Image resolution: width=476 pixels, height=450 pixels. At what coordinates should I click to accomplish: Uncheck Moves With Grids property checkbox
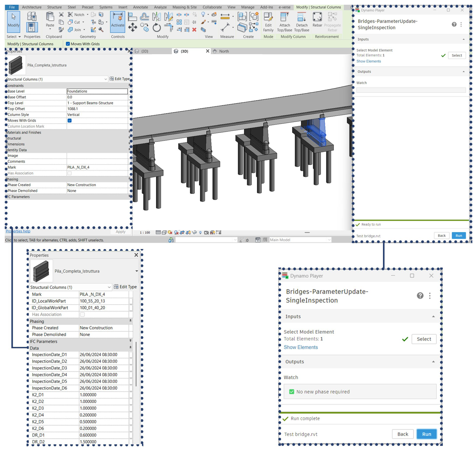pyautogui.click(x=70, y=120)
